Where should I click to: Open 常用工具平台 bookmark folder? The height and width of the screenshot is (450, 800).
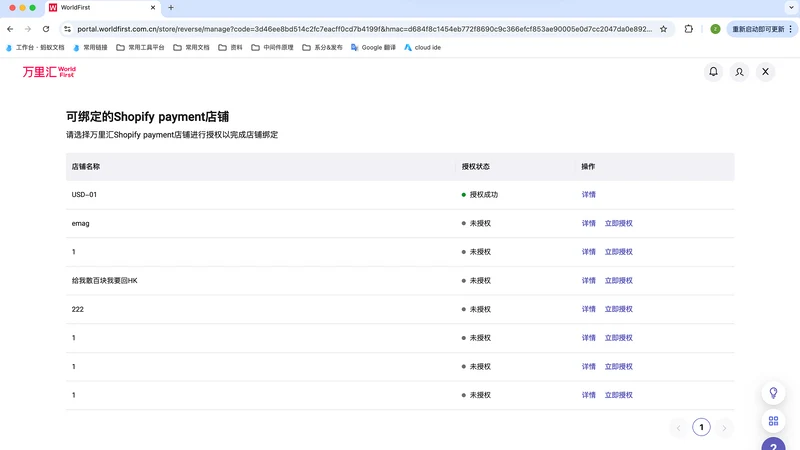click(x=140, y=47)
